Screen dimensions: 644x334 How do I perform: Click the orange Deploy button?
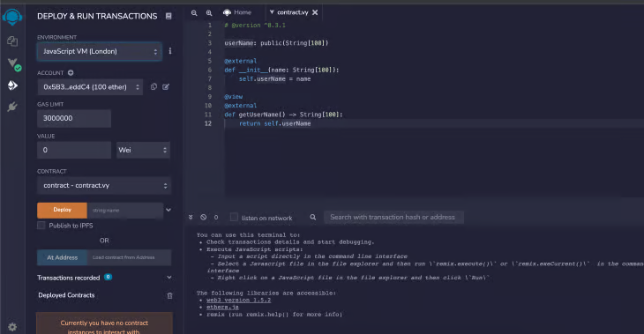(x=62, y=210)
